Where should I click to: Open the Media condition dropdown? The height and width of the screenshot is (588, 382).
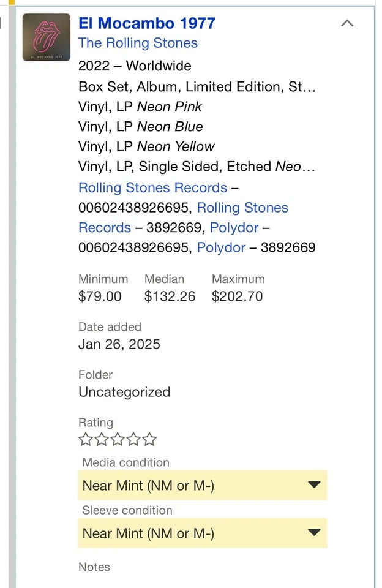203,485
